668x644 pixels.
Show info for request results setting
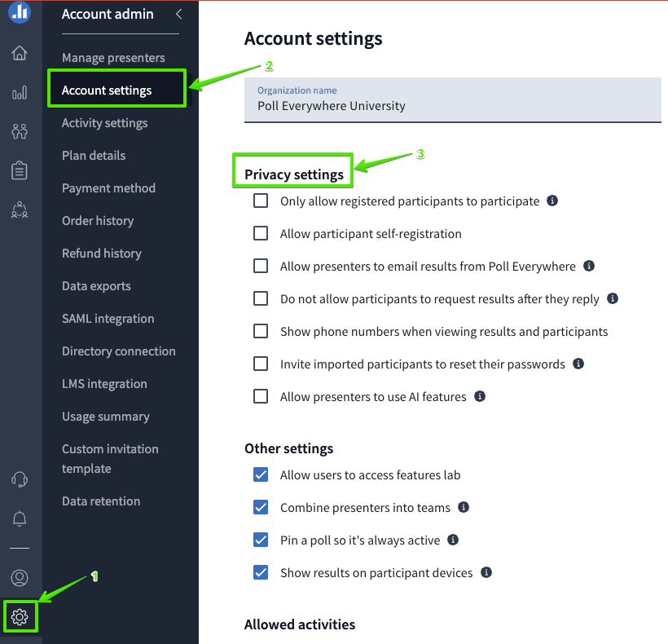(612, 298)
